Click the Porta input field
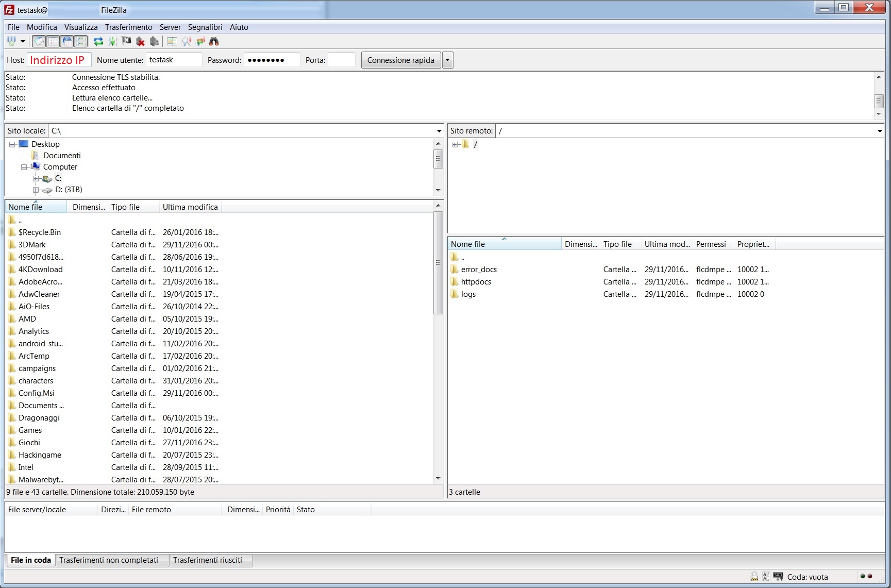Image resolution: width=891 pixels, height=588 pixels. coord(342,60)
